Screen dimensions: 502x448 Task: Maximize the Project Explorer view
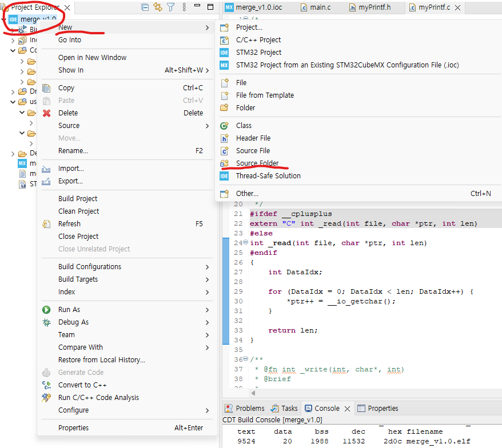click(x=210, y=7)
